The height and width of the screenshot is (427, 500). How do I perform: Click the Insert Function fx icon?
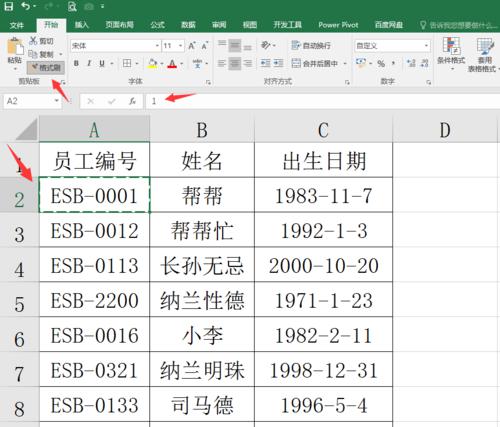point(132,101)
